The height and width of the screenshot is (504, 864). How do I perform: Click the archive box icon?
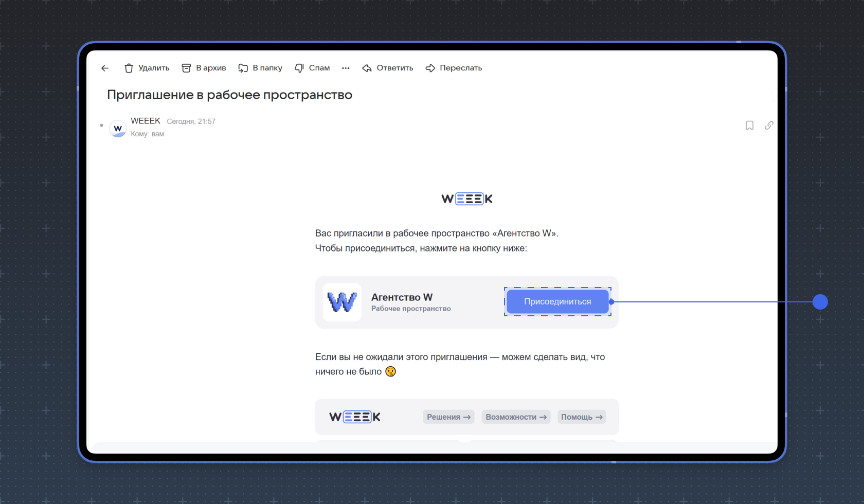click(186, 68)
